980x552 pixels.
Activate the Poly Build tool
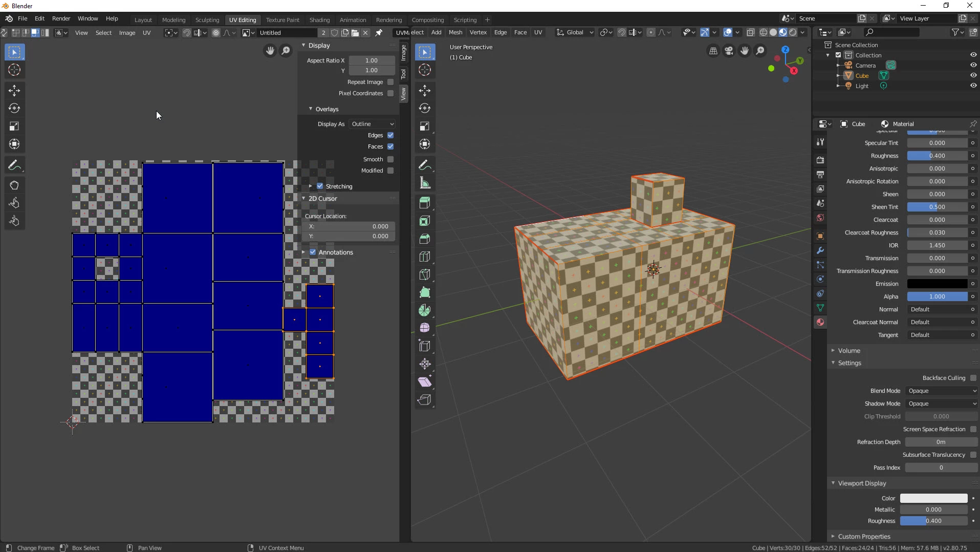point(425,292)
